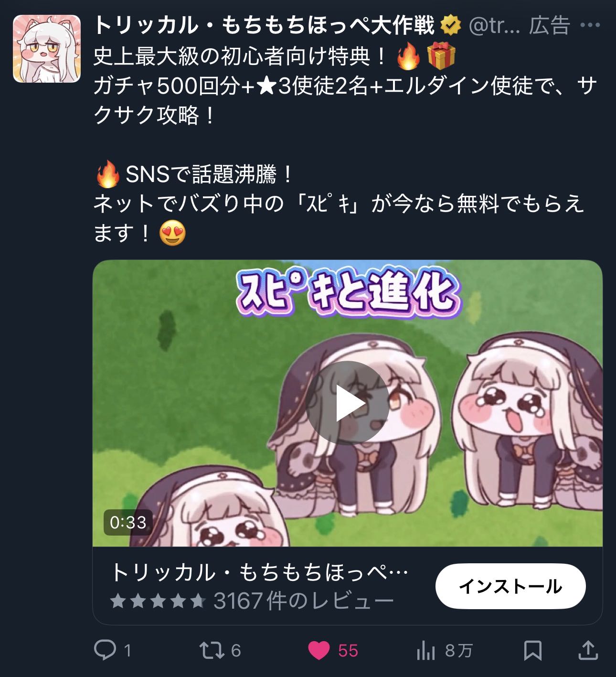Bookmark this post
This screenshot has height=677, width=616.
pyautogui.click(x=532, y=650)
